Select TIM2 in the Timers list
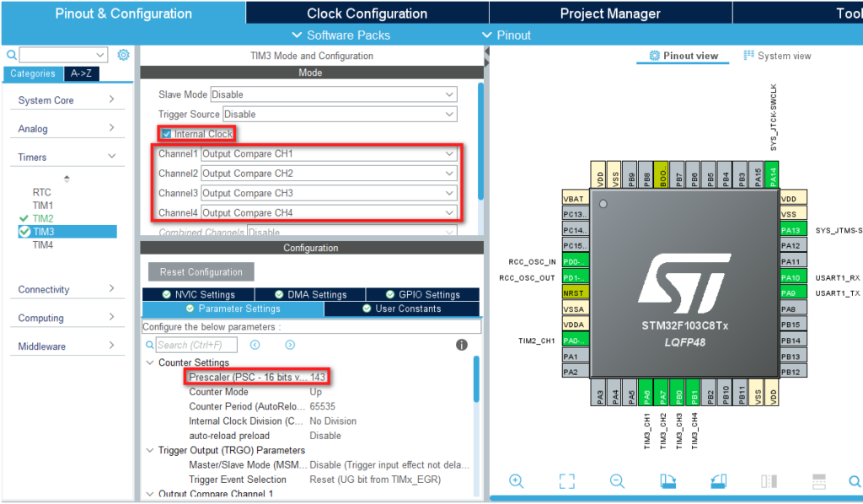Screen dimensions: 863x504 [42, 218]
